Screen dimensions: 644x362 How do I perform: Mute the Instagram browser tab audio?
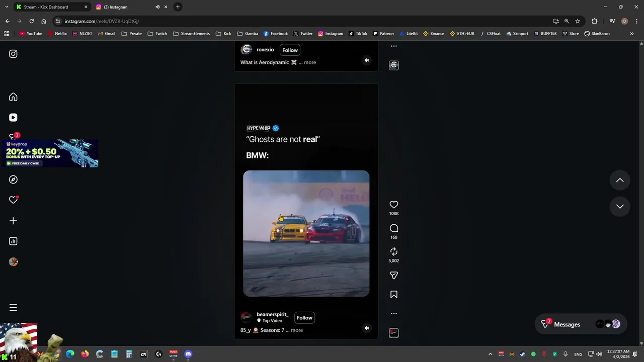pyautogui.click(x=157, y=7)
